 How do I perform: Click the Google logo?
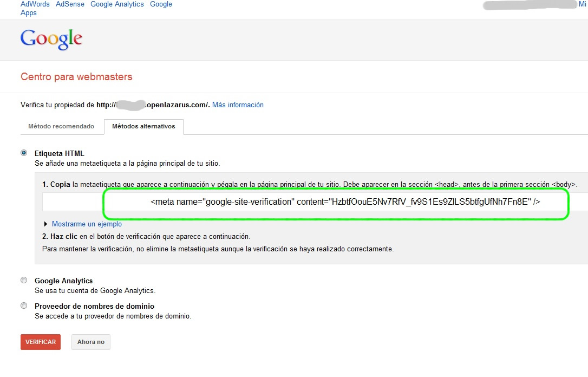[x=51, y=39]
